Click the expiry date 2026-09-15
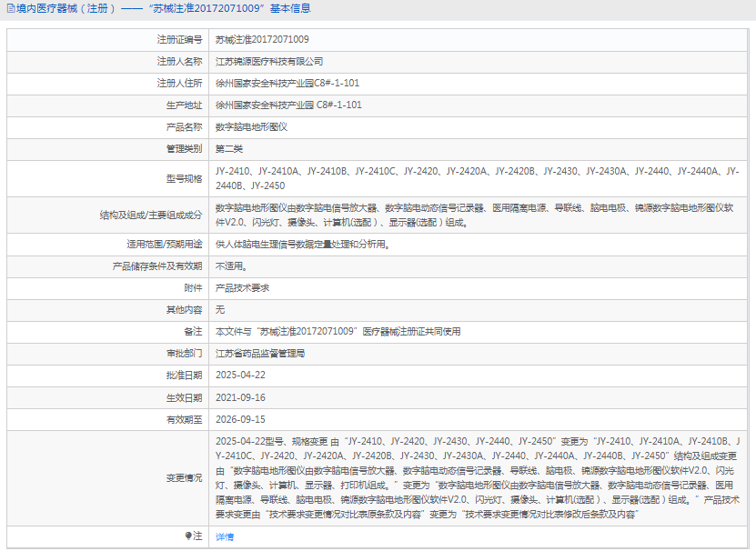 (240, 419)
